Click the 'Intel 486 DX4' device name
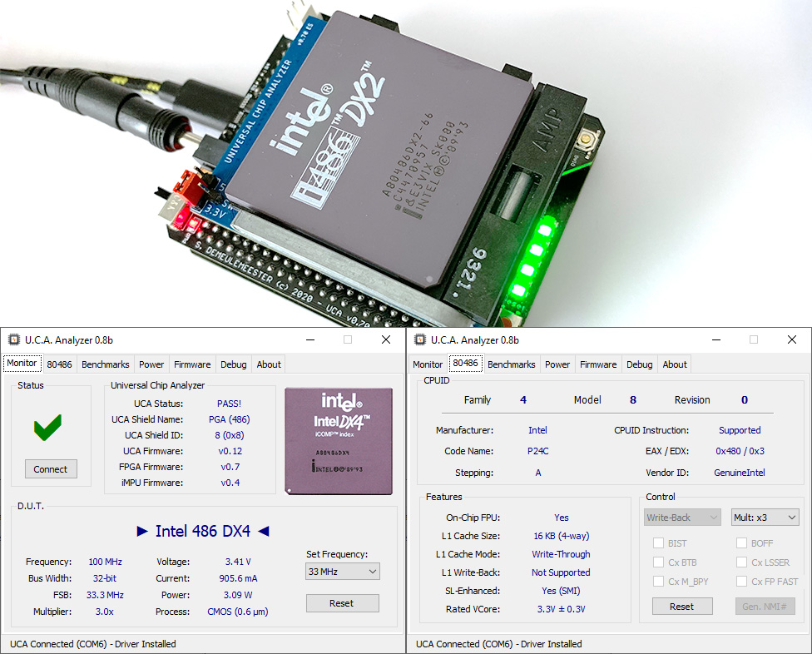Image resolution: width=812 pixels, height=654 pixels. coord(203,531)
